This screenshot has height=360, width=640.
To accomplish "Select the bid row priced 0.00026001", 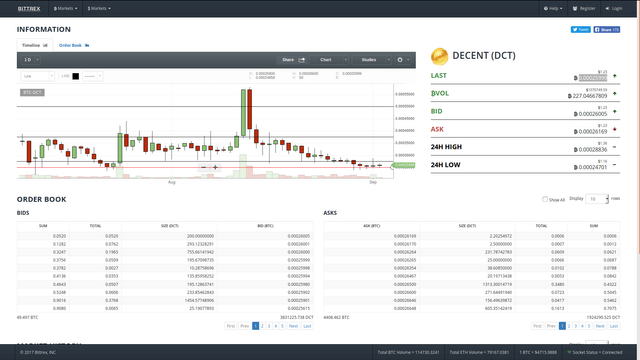I will click(x=165, y=244).
